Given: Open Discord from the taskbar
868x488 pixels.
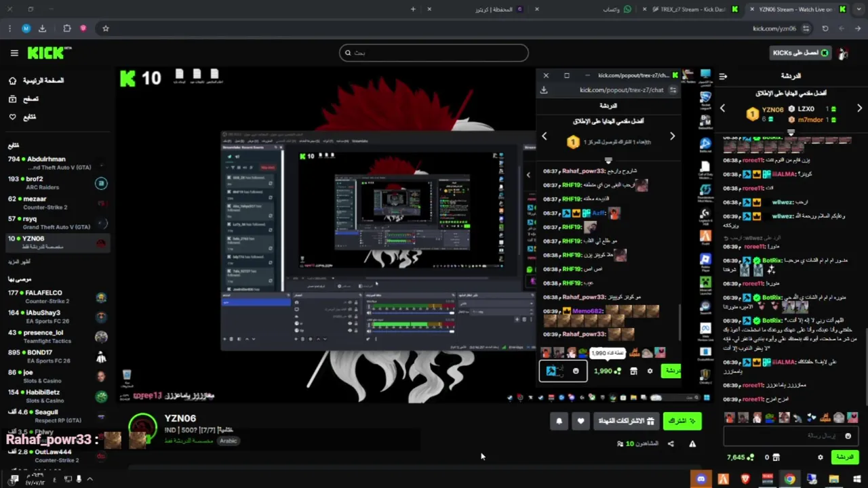Looking at the screenshot, I should [x=701, y=479].
